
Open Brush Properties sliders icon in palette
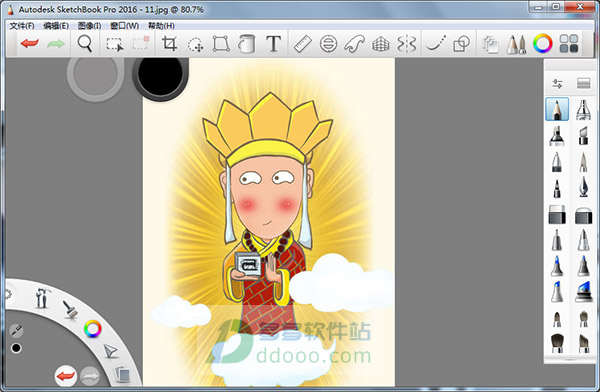click(558, 83)
